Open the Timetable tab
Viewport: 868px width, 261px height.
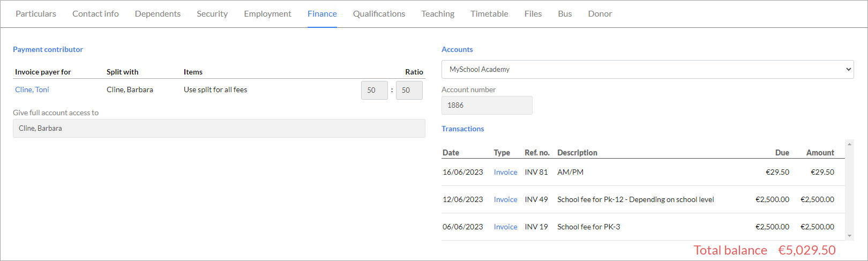(489, 14)
